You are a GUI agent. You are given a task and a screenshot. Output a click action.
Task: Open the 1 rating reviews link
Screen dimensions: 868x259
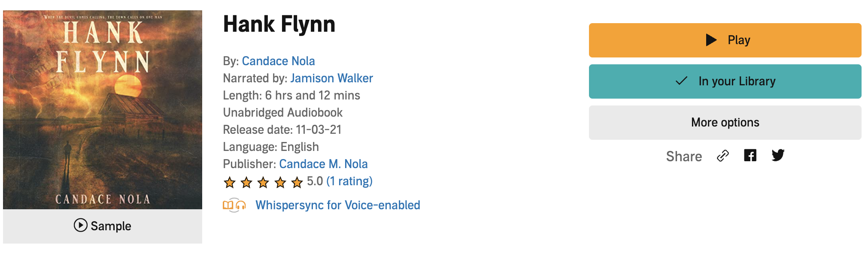(349, 181)
